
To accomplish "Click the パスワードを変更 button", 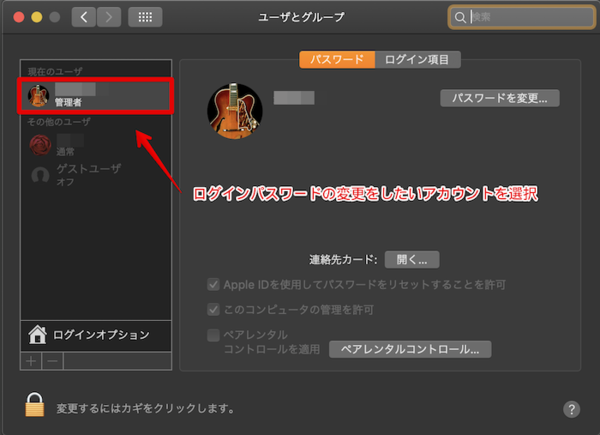I will pyautogui.click(x=500, y=98).
